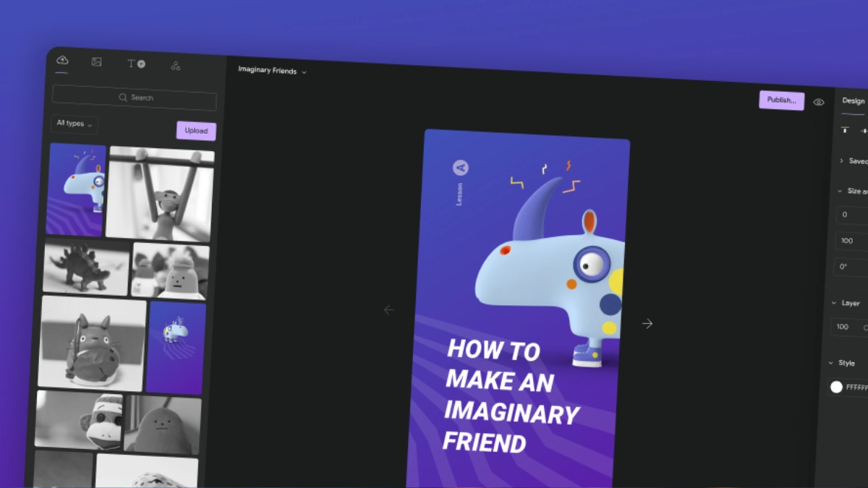Click the size field showing 100
This screenshot has height=488, width=868.
point(851,241)
